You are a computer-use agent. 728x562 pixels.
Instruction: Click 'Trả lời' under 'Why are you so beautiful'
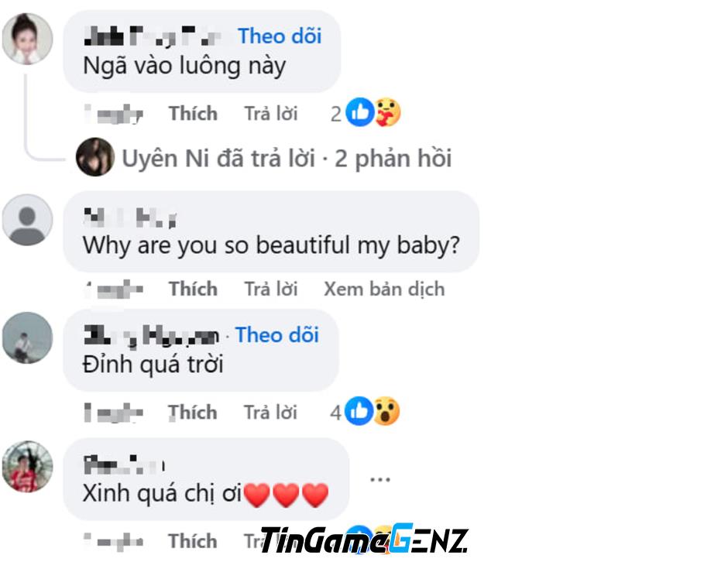point(271,289)
